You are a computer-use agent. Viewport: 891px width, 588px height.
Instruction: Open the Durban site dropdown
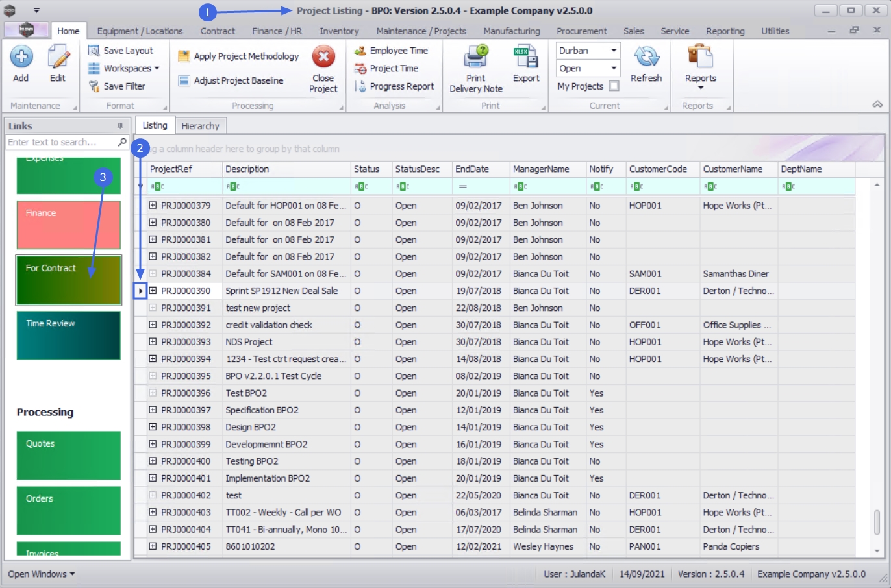point(613,51)
